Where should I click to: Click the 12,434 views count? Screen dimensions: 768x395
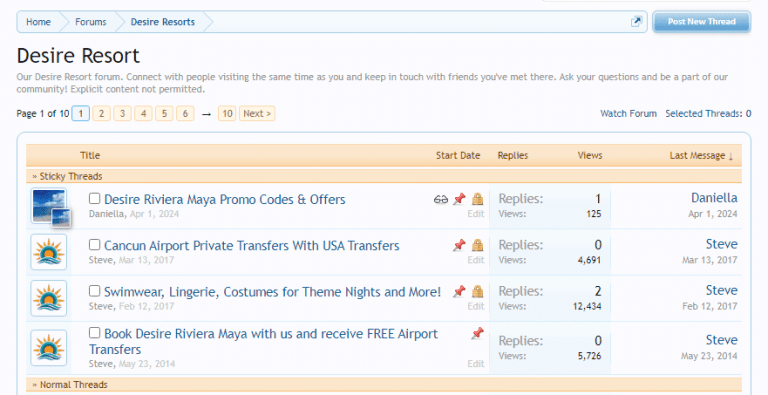point(587,306)
